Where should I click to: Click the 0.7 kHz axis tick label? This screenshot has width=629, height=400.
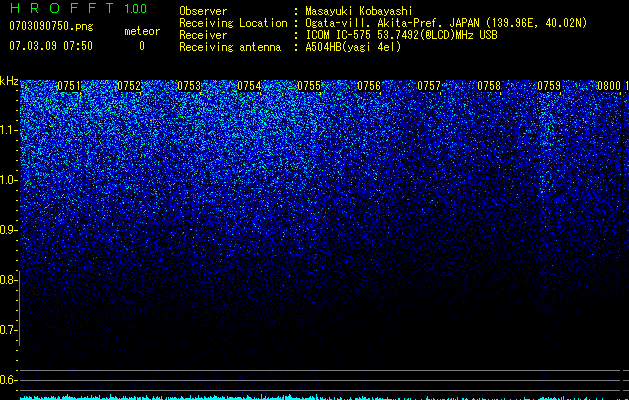pyautogui.click(x=8, y=330)
